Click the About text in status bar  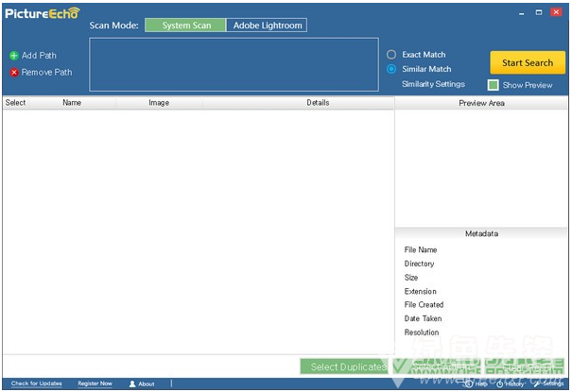[147, 384]
